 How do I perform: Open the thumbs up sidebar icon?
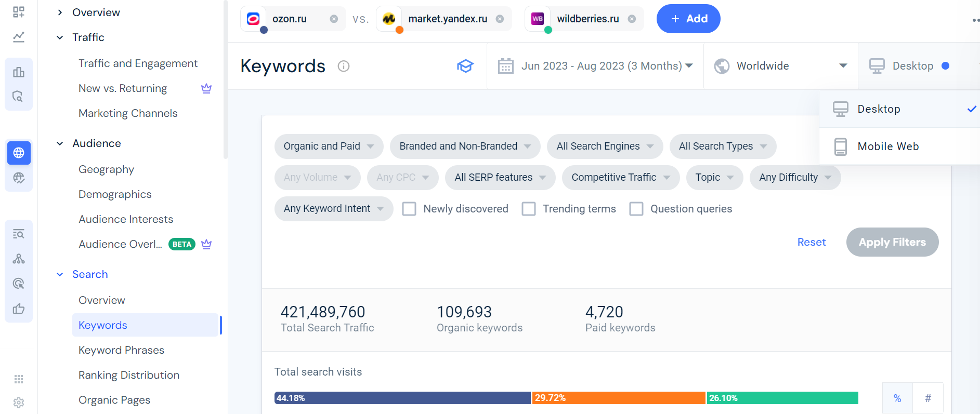[19, 309]
